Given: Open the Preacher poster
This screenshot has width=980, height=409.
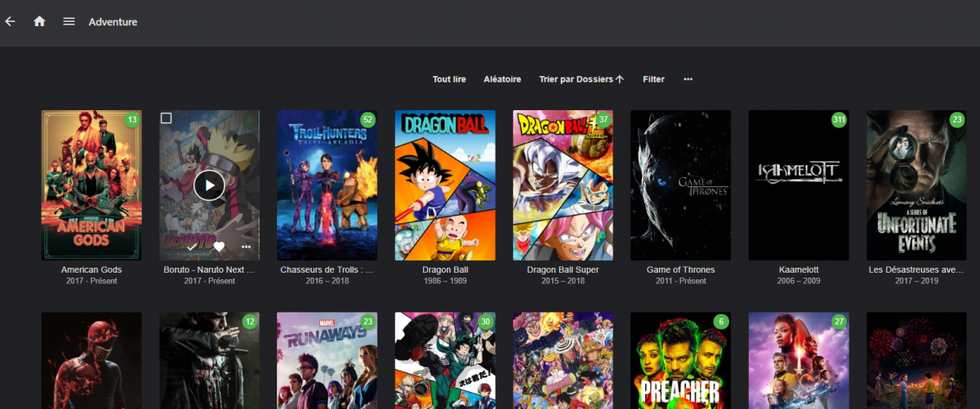Looking at the screenshot, I should (x=680, y=360).
